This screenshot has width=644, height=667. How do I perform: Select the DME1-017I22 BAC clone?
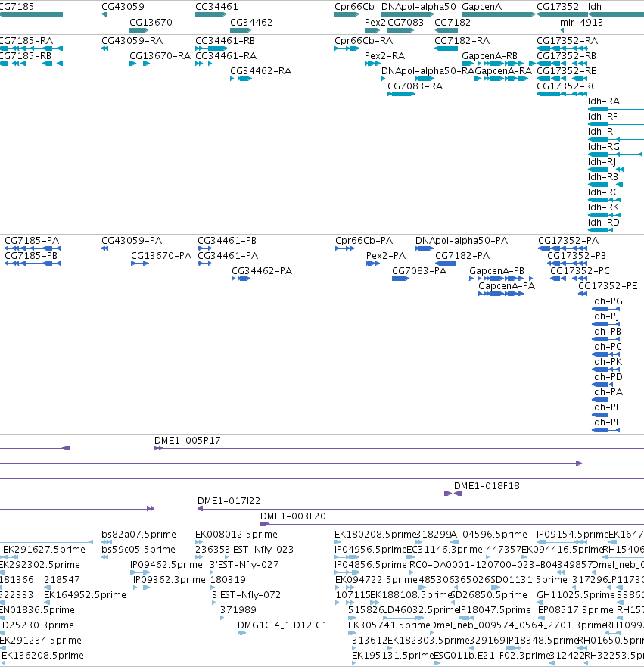(x=421, y=509)
